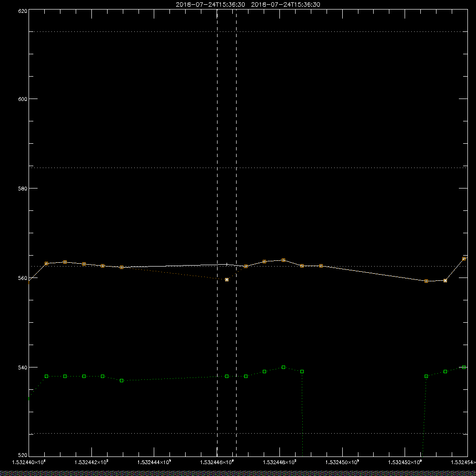Click the left 2018-07-24T15:36:30 timestamp title
Viewport: 476px width, 476px height.
click(x=210, y=5)
